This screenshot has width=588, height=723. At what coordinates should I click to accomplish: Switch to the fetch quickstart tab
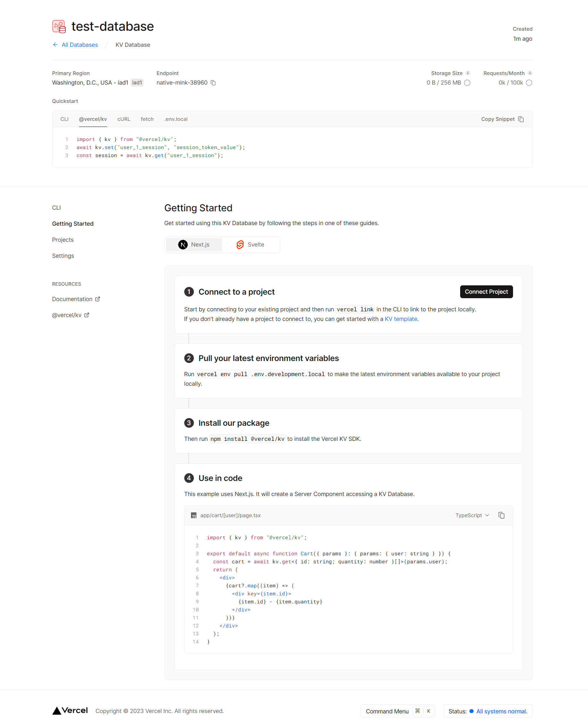point(147,119)
